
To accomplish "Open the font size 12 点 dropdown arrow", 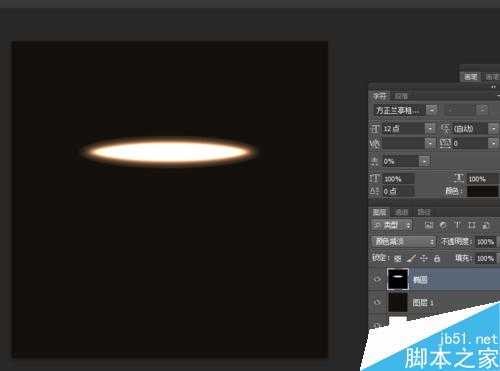I will click(430, 128).
